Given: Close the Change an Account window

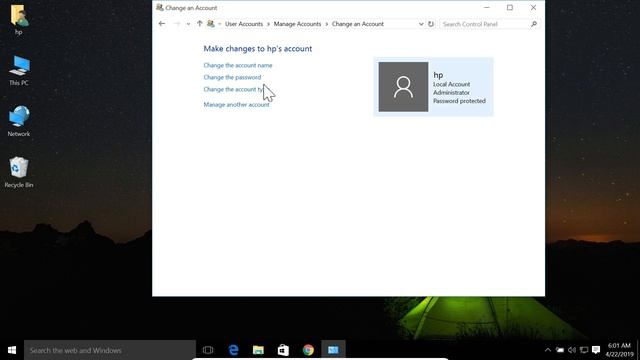Looking at the screenshot, I should (x=533, y=8).
